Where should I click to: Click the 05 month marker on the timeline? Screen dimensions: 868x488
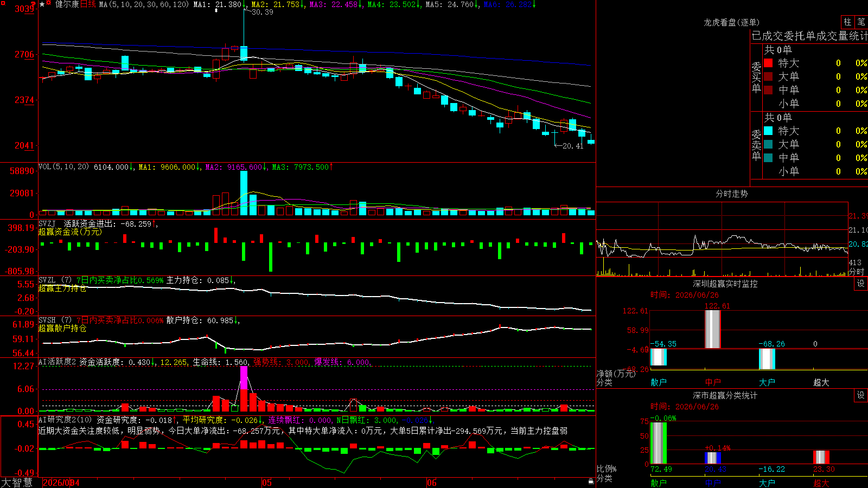click(266, 483)
